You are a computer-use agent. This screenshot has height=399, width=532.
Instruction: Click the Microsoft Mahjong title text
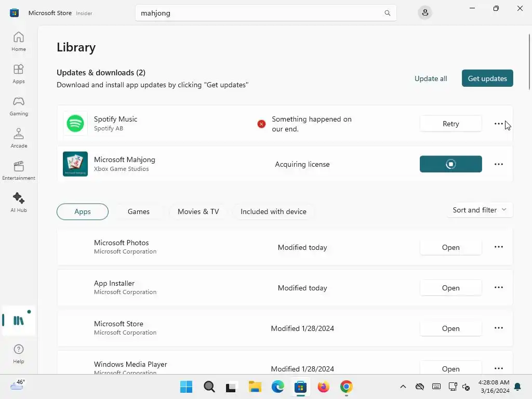point(125,159)
